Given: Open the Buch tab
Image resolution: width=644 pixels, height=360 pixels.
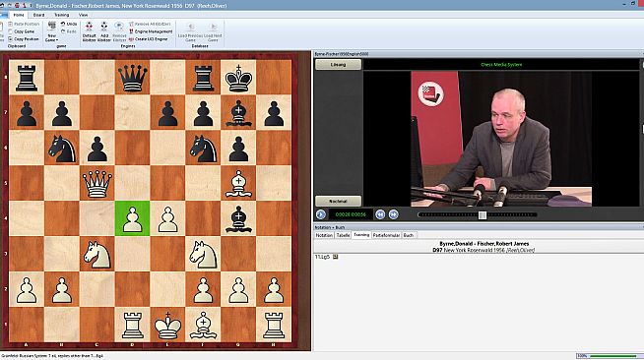Looking at the screenshot, I should click(x=409, y=235).
